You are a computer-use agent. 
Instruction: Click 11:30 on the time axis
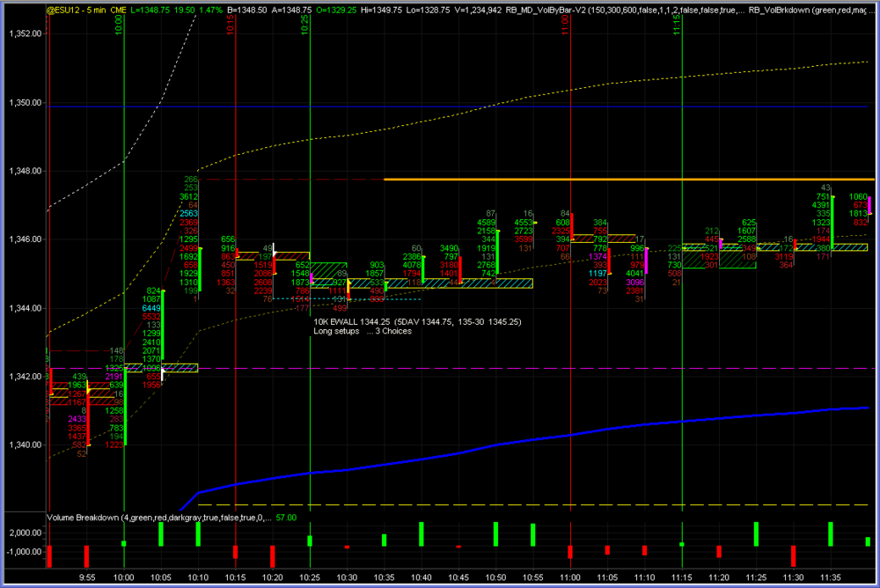793,577
